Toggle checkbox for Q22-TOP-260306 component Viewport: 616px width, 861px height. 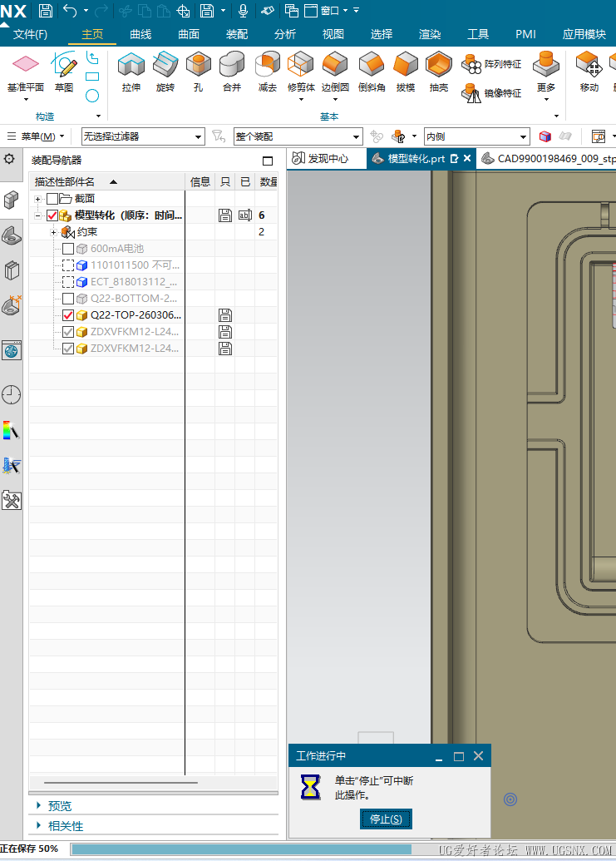point(68,315)
